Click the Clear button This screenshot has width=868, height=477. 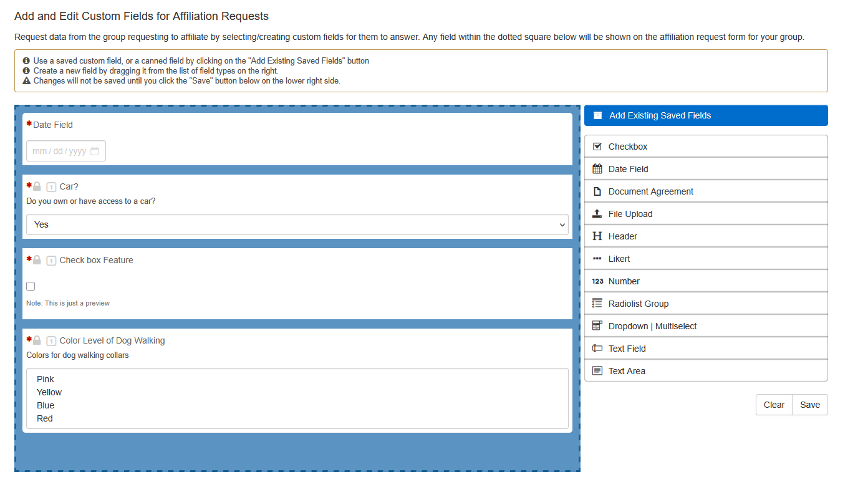tap(774, 405)
